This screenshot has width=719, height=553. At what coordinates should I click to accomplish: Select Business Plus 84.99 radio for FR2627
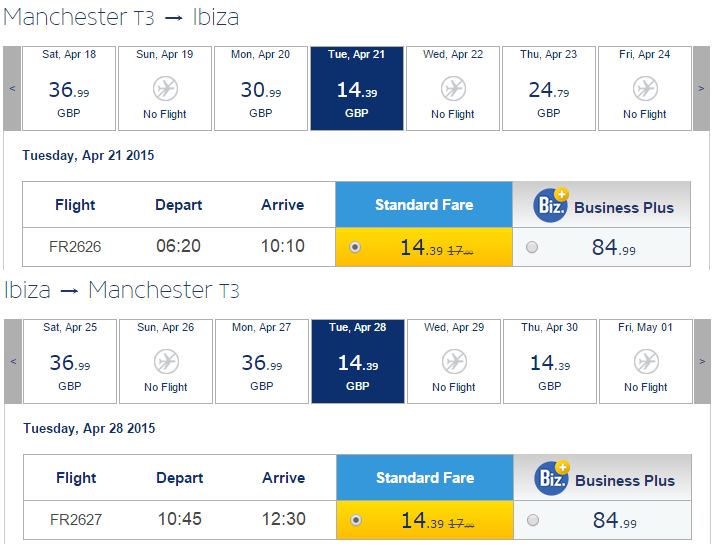[533, 520]
